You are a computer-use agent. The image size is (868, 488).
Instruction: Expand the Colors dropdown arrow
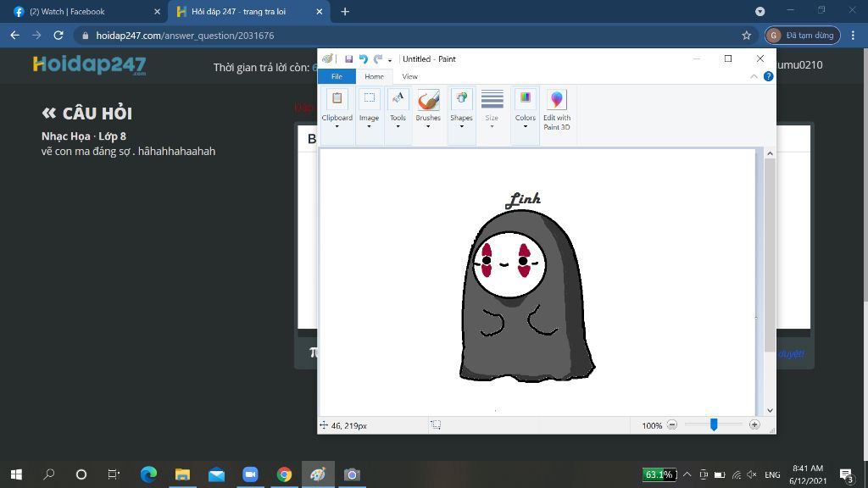tap(526, 127)
